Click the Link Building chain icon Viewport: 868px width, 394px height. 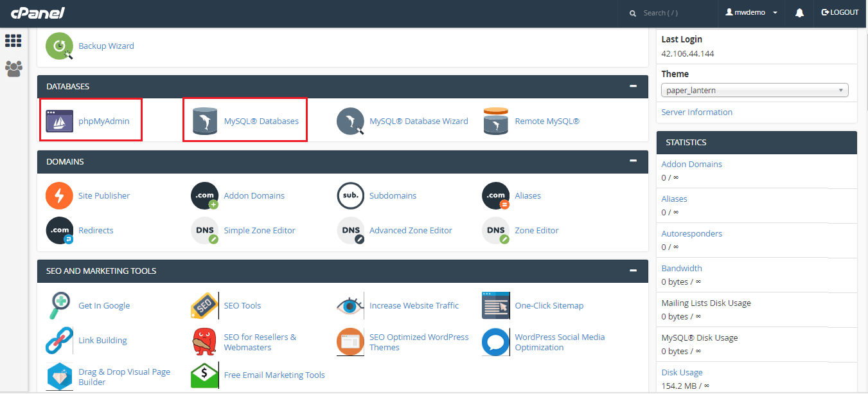point(59,341)
